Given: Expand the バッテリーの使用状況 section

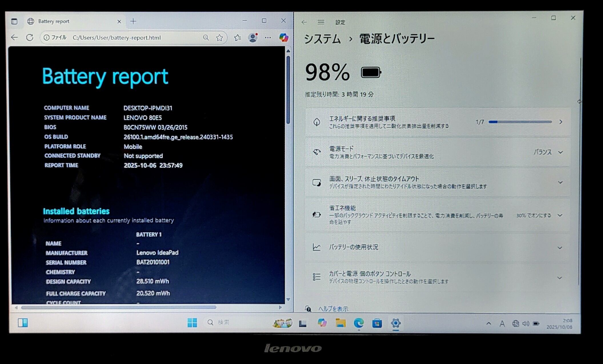Looking at the screenshot, I should click(x=560, y=248).
